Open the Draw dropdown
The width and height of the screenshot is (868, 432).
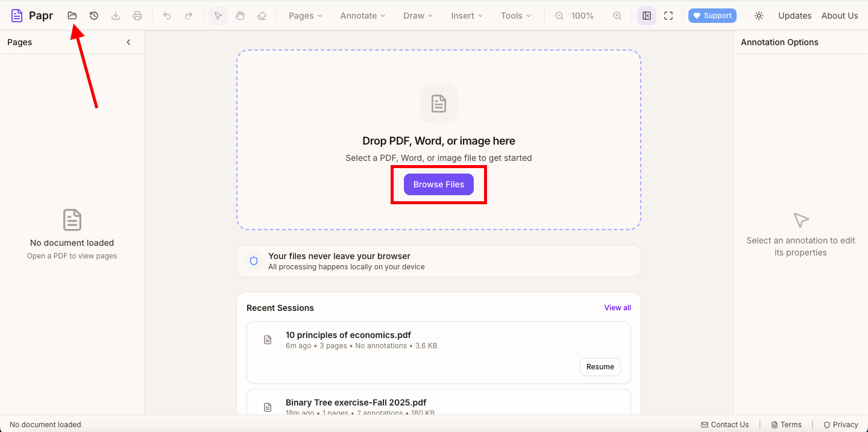(418, 16)
